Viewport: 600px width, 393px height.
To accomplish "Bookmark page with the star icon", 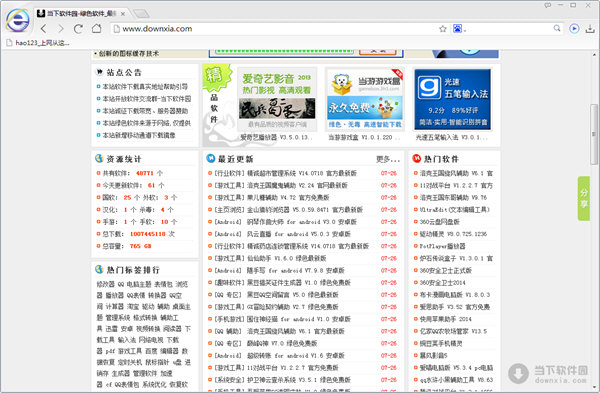I will [443, 29].
